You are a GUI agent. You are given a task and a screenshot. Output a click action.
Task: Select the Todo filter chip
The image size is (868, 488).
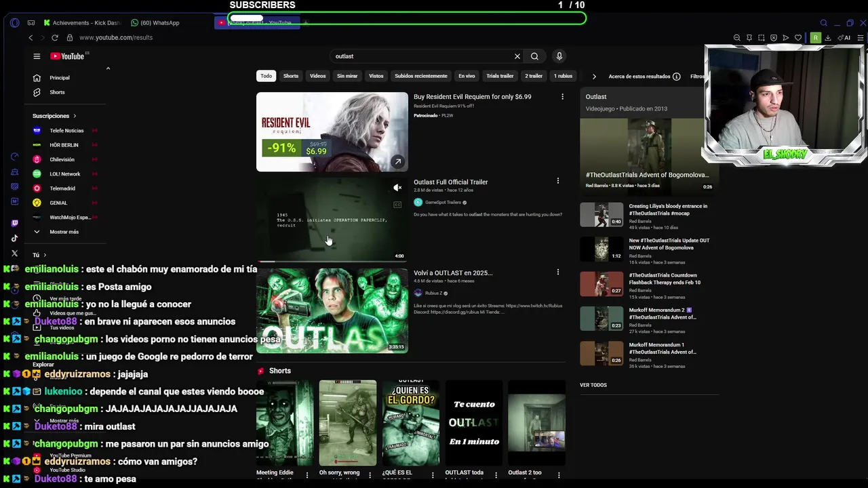pyautogui.click(x=266, y=76)
